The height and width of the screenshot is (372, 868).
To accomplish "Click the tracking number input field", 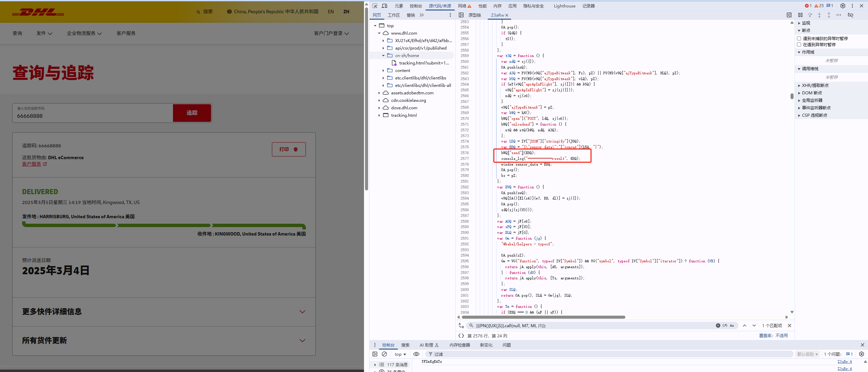I will point(93,116).
